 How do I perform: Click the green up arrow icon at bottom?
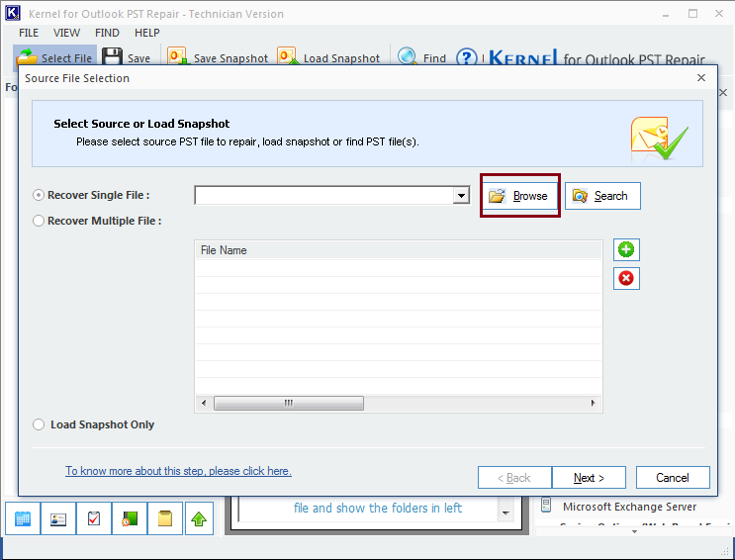[x=199, y=518]
